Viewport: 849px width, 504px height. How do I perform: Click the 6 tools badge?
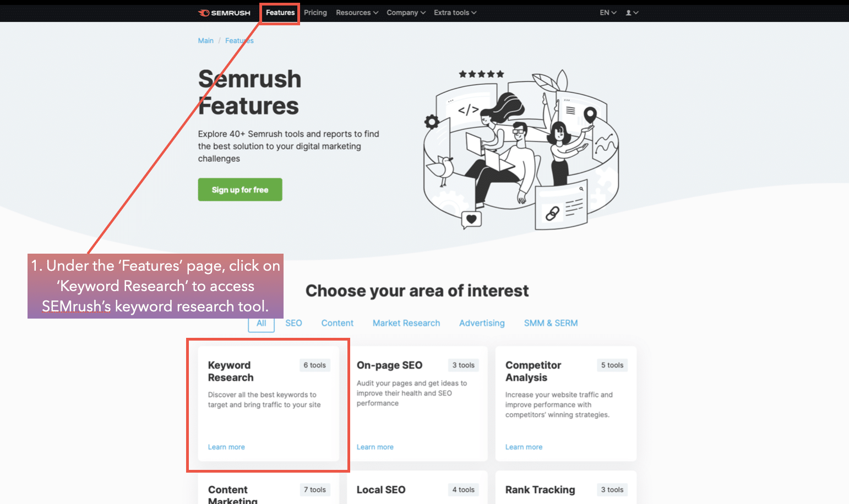(315, 365)
